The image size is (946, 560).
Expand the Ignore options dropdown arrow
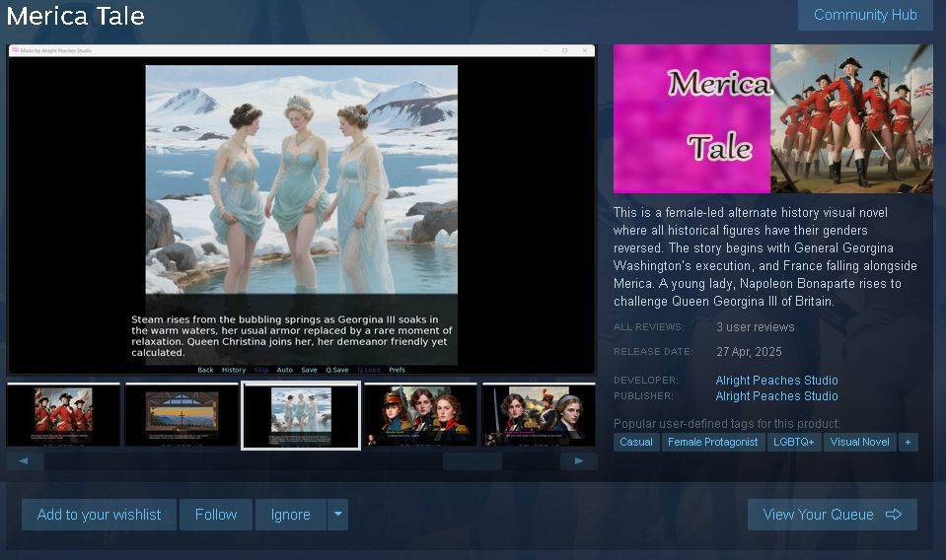337,515
